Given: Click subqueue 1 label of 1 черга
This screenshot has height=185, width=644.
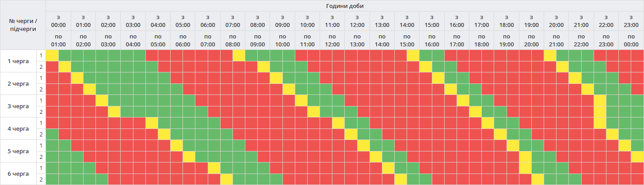Looking at the screenshot, I should pyautogui.click(x=41, y=55).
